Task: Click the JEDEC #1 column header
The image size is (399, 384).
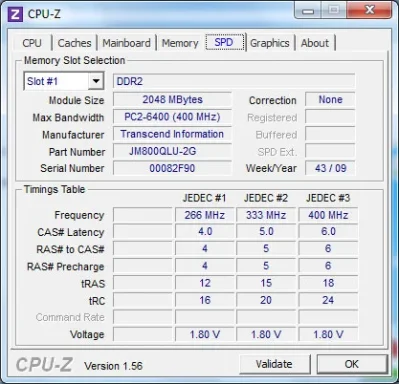Action: point(204,198)
